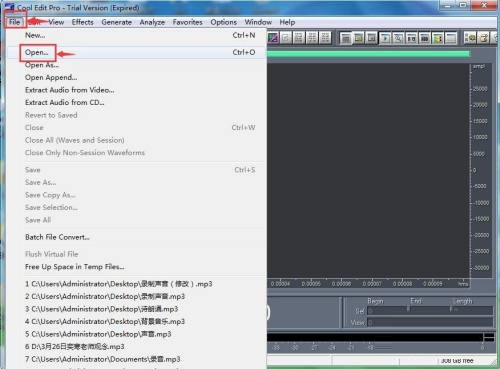
Task: Choose Extract Audio from CD...
Action: point(137,103)
